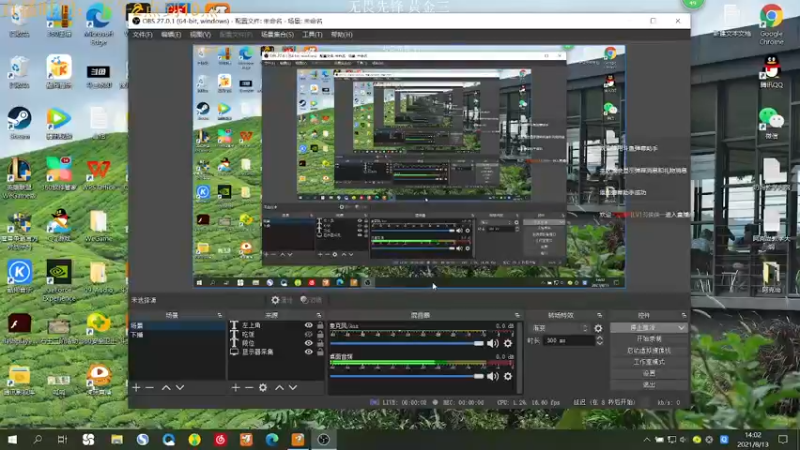
Task: Pop out the Scenes dock panel
Action: click(220, 315)
